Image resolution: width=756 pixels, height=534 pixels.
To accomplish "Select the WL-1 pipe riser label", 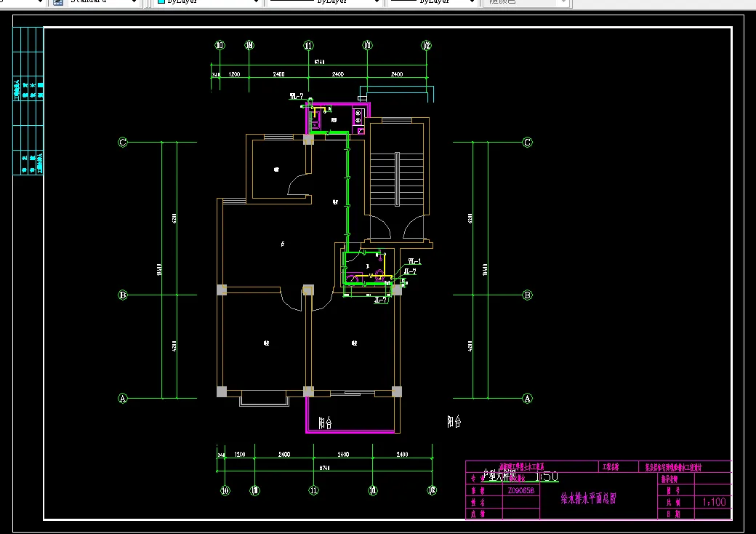I will [x=414, y=261].
